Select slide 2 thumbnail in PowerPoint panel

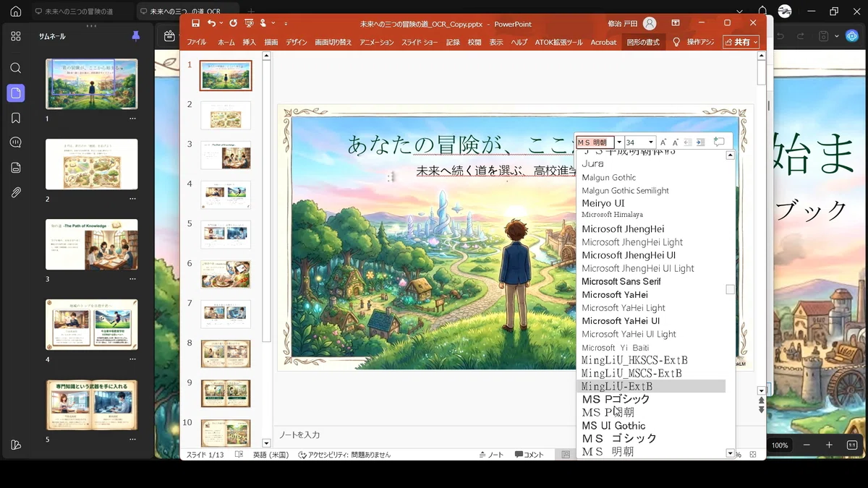coord(226,116)
